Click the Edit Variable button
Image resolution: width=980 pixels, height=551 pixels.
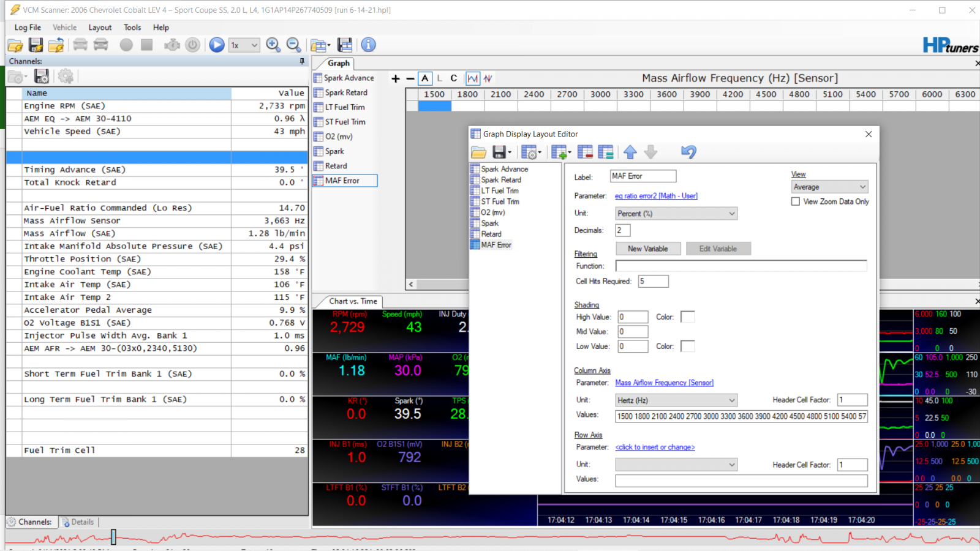[x=718, y=249]
